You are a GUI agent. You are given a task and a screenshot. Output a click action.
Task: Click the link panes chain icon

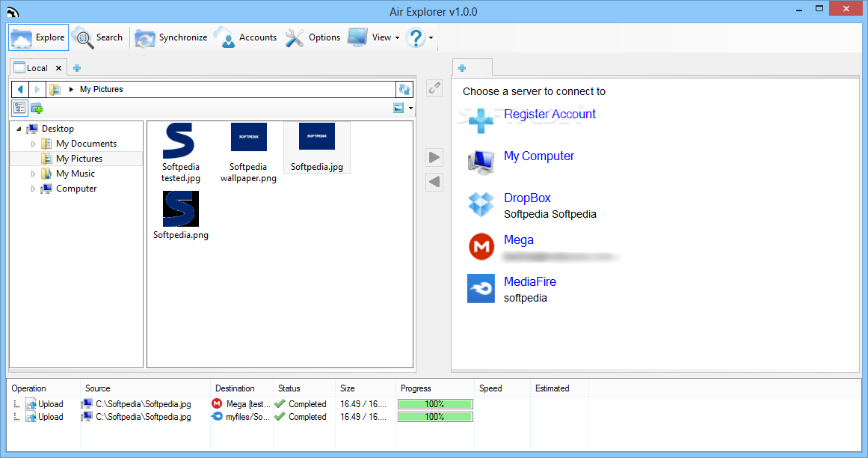coord(434,88)
